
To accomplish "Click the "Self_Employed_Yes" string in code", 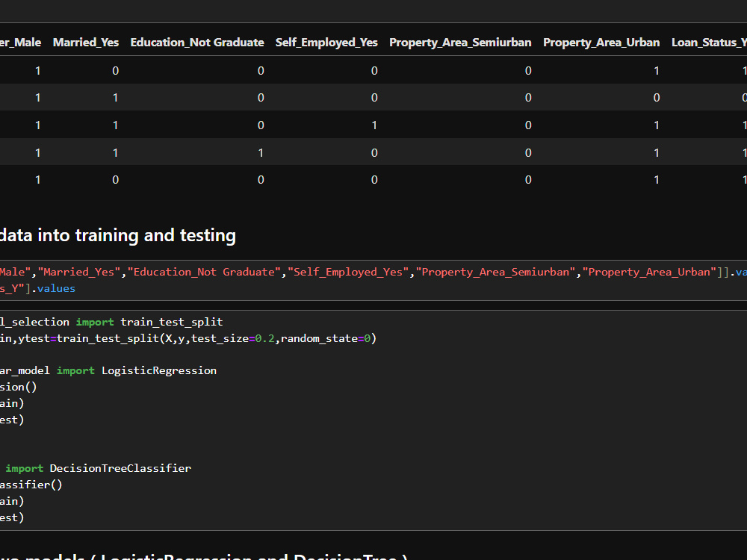I will click(348, 272).
